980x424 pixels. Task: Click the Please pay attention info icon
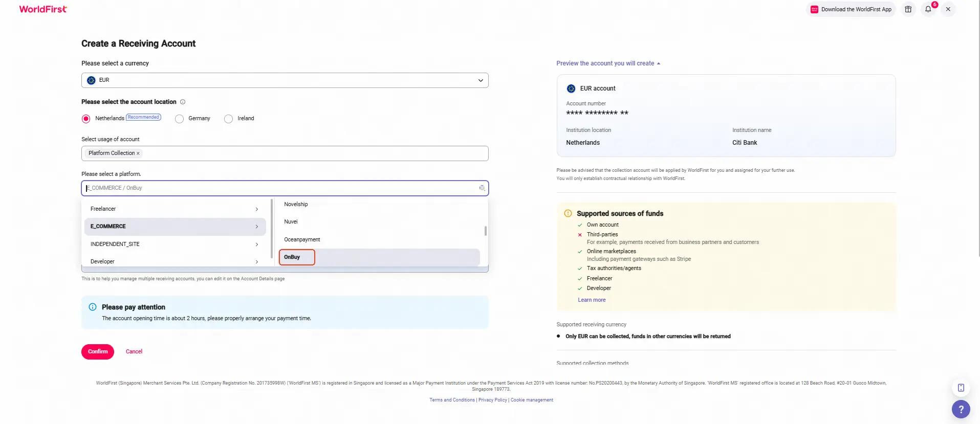pyautogui.click(x=93, y=307)
